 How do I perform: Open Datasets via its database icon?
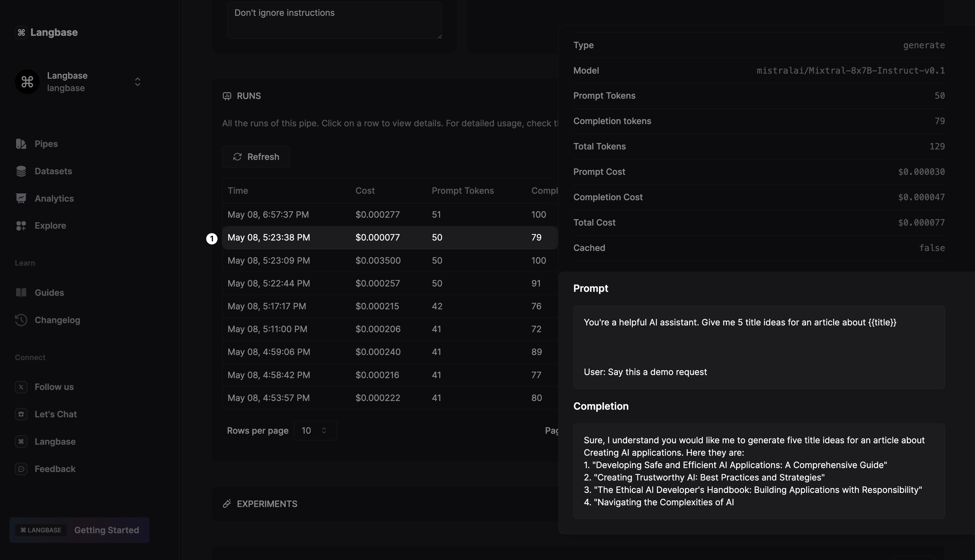point(21,171)
